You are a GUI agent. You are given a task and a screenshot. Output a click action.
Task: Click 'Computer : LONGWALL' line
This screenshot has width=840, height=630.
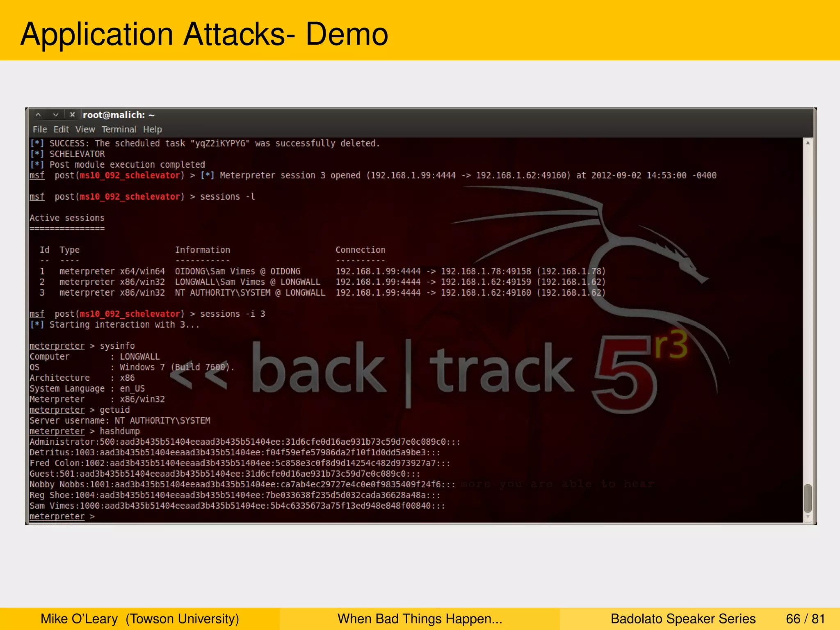pyautogui.click(x=95, y=357)
